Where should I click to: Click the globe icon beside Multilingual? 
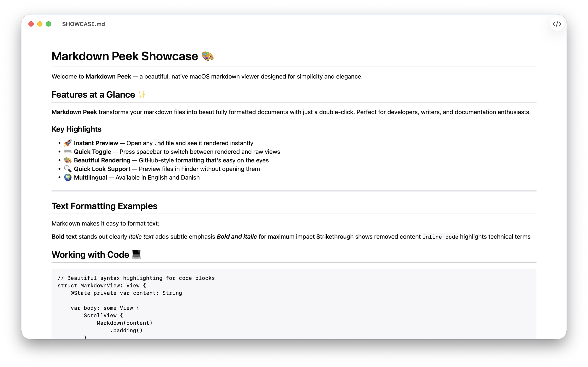click(68, 177)
